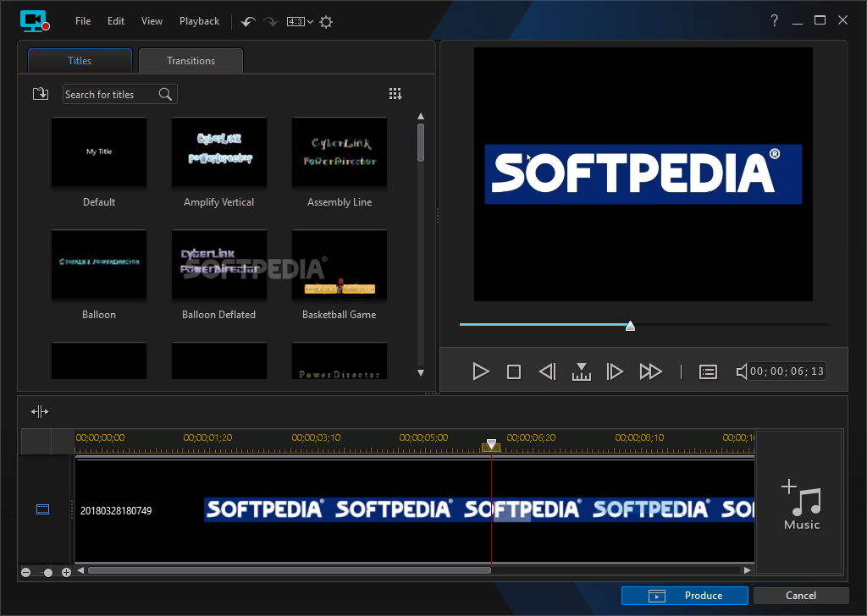Click the Redo arrow icon

coord(270,21)
